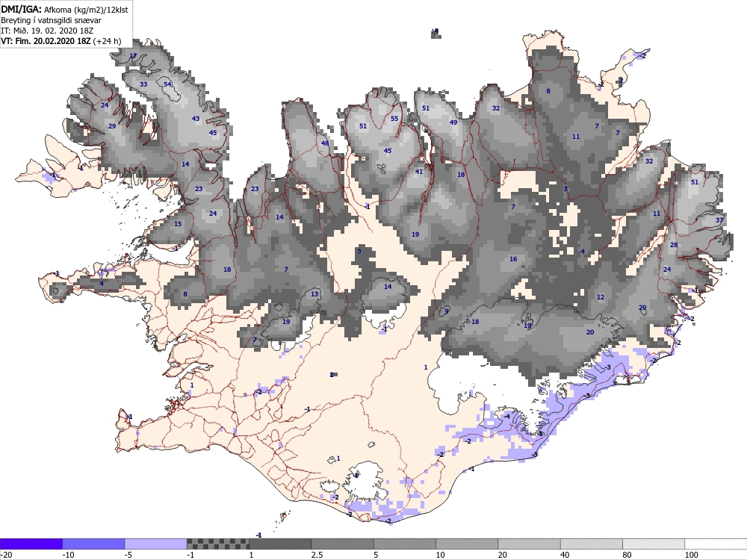Click the light lavender -5 to -1 legend swatch
This screenshot has height=560, width=747.
click(x=156, y=544)
